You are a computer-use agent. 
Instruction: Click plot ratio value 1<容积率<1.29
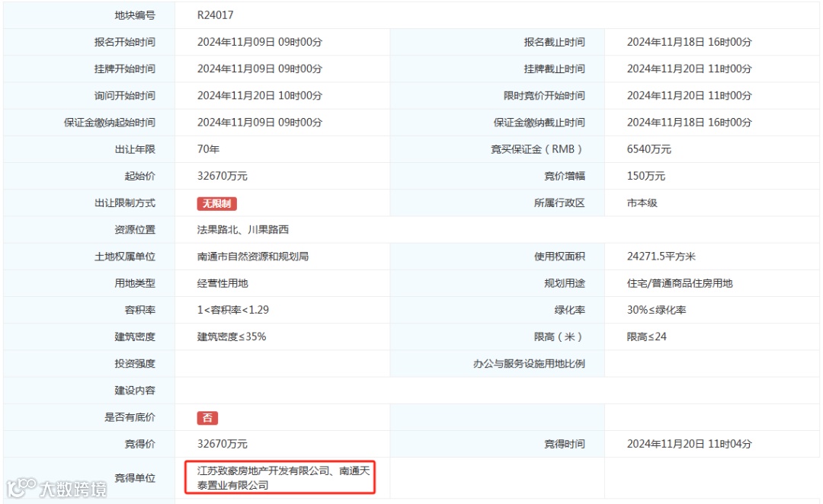pos(233,310)
